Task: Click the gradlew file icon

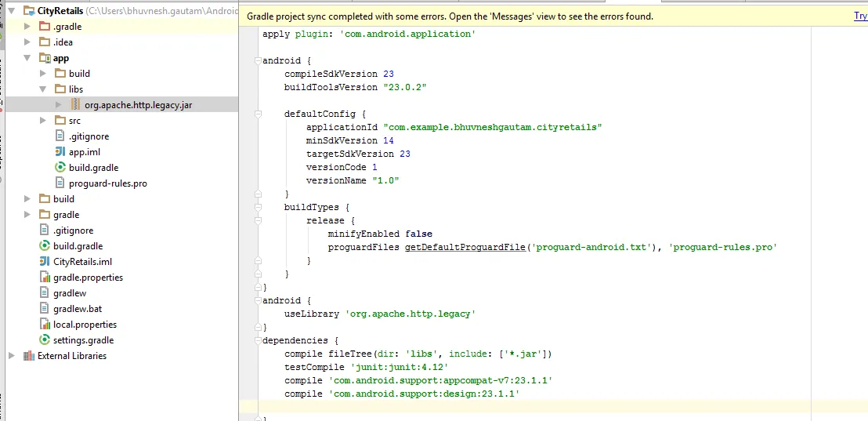Action: pos(45,293)
